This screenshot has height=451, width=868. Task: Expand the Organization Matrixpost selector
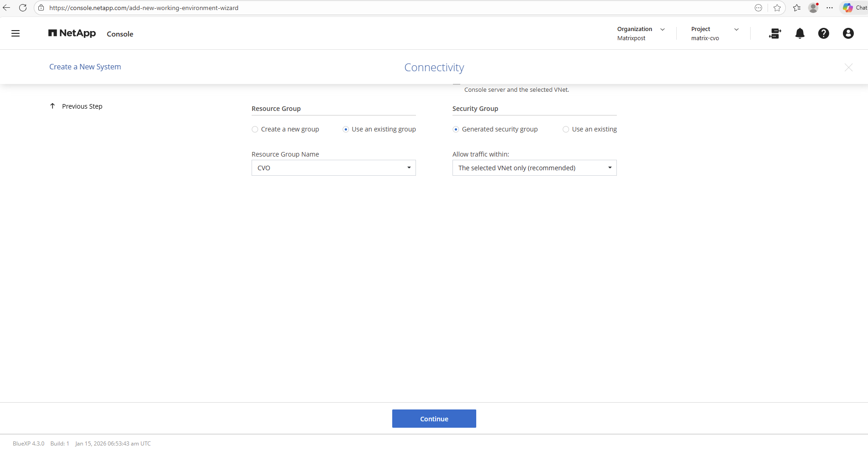[641, 33]
